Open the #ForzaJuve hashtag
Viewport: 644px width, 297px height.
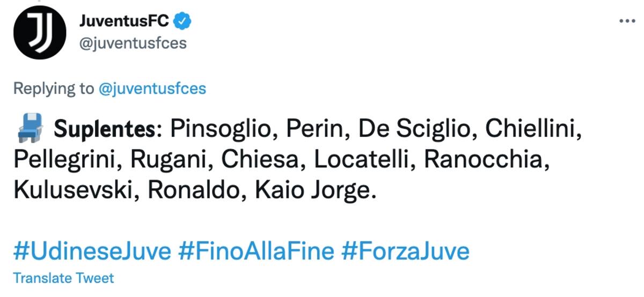click(405, 251)
